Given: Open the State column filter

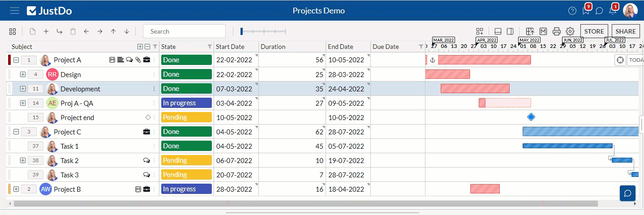Looking at the screenshot, I should point(210,47).
